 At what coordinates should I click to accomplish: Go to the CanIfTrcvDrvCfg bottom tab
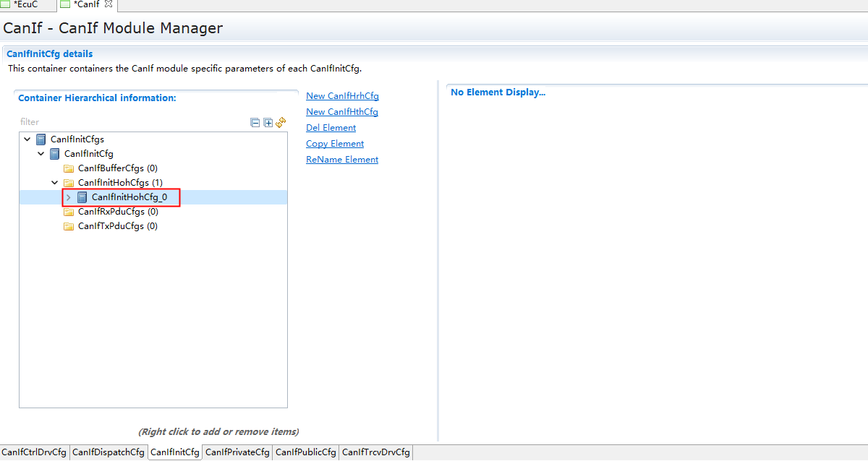tap(375, 452)
